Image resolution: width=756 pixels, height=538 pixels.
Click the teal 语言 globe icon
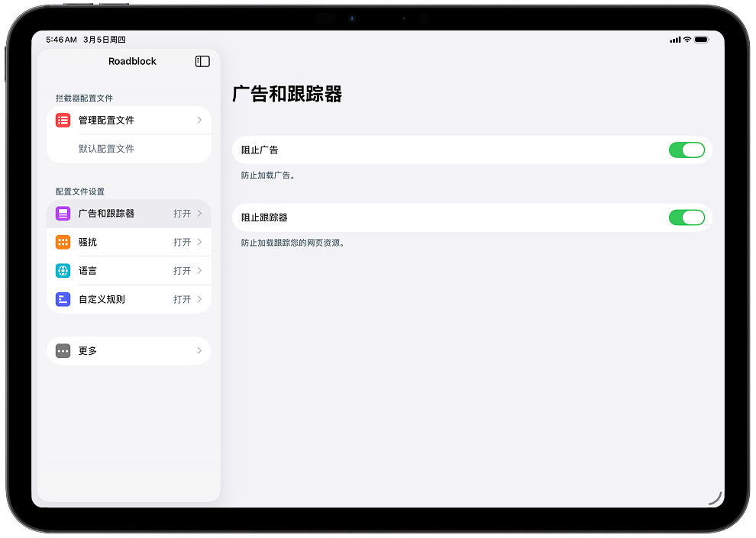(63, 271)
